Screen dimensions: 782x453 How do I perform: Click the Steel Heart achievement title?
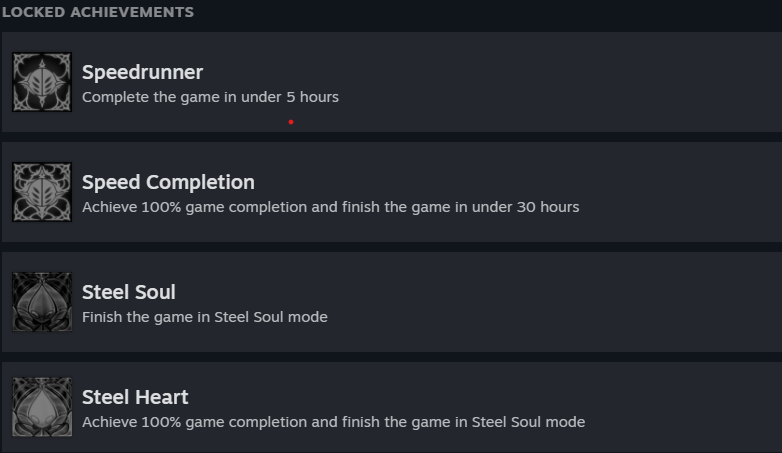pos(135,397)
